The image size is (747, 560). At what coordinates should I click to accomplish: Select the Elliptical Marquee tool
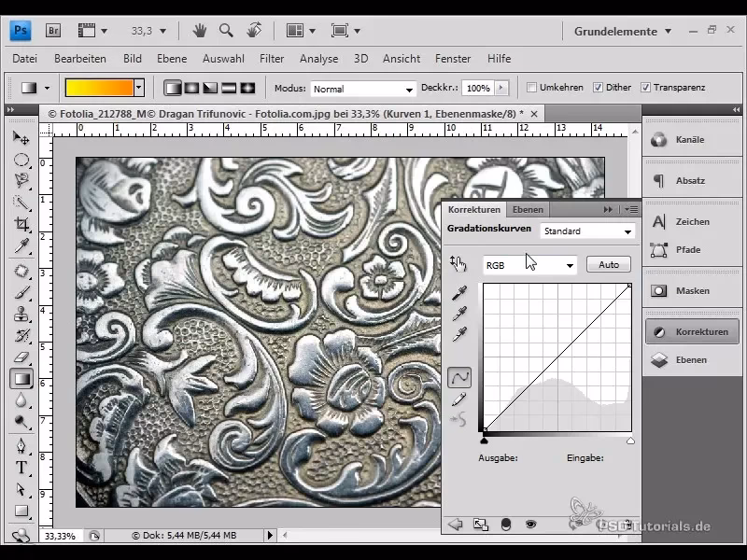pyautogui.click(x=21, y=160)
